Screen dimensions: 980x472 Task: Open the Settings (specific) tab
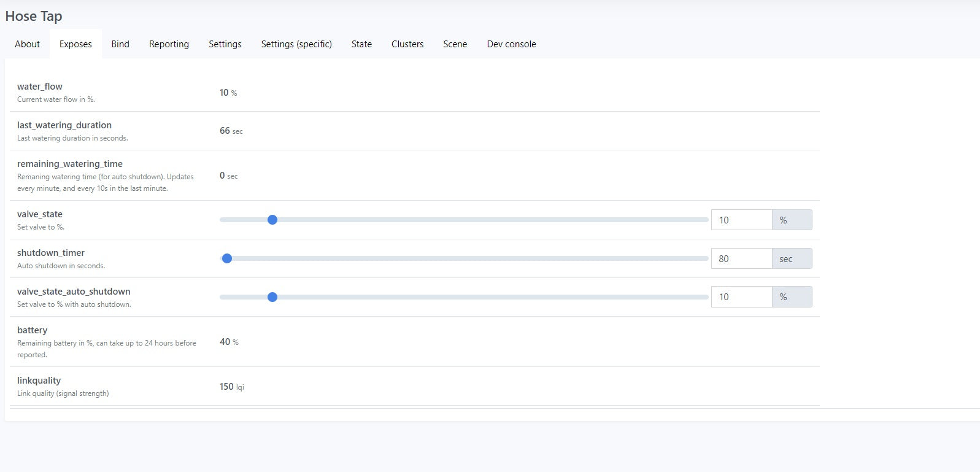[x=296, y=44]
